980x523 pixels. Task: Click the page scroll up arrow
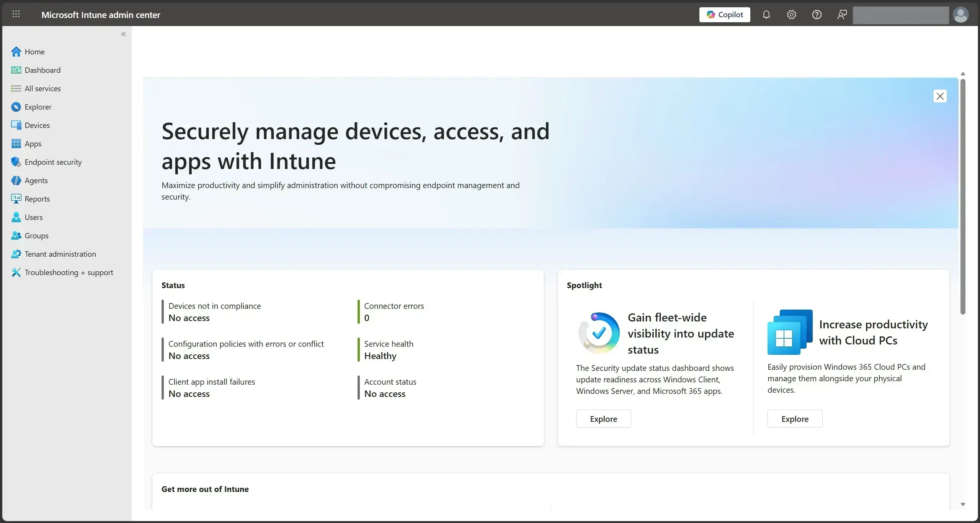tap(963, 74)
